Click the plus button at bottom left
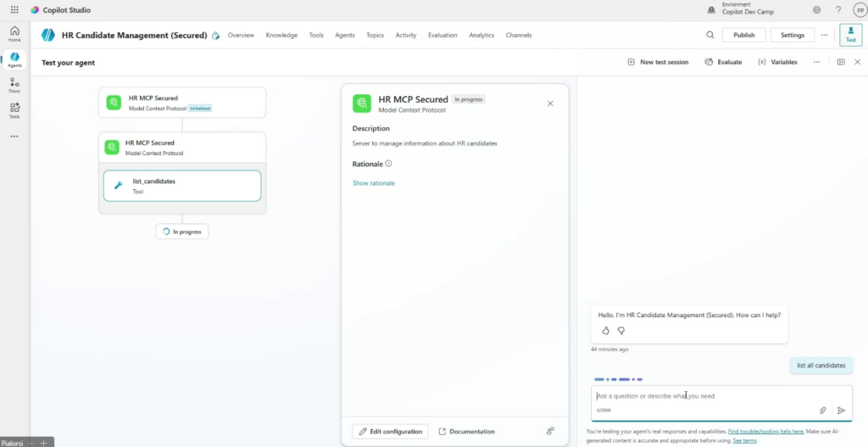 44,443
